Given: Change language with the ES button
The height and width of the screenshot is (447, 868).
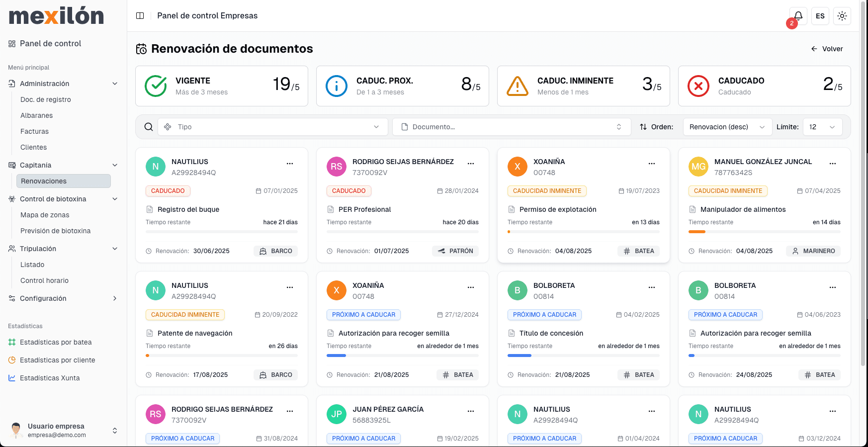Looking at the screenshot, I should (820, 16).
